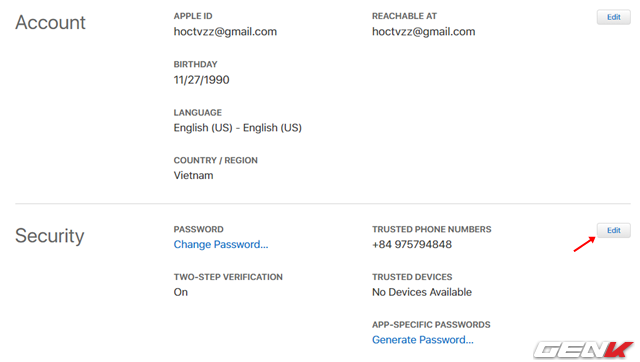
Task: Click the red arrow pointing to Edit
Action: click(584, 244)
